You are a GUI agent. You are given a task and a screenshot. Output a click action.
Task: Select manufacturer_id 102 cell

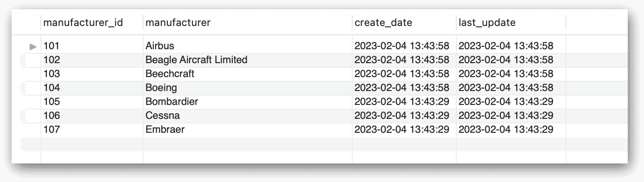pyautogui.click(x=92, y=60)
